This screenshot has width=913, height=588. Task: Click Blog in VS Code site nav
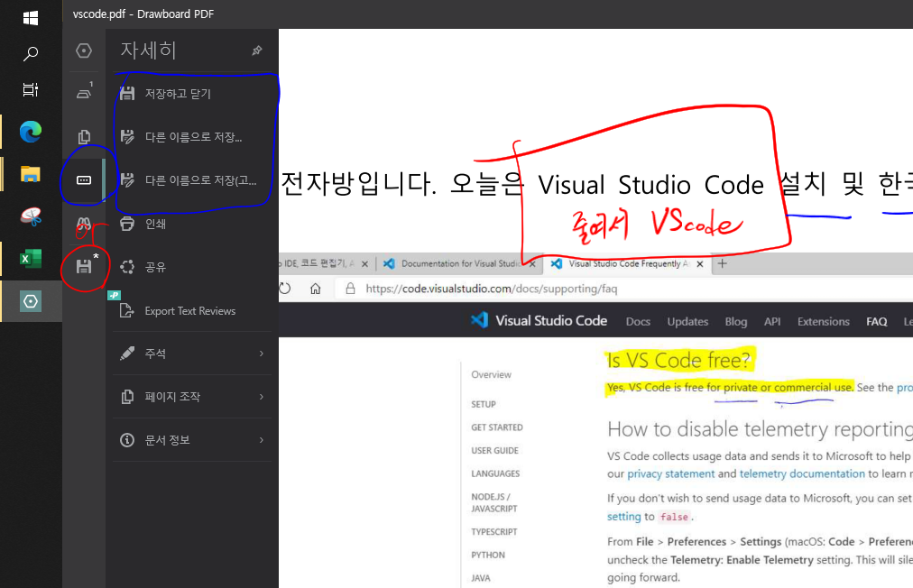point(736,321)
